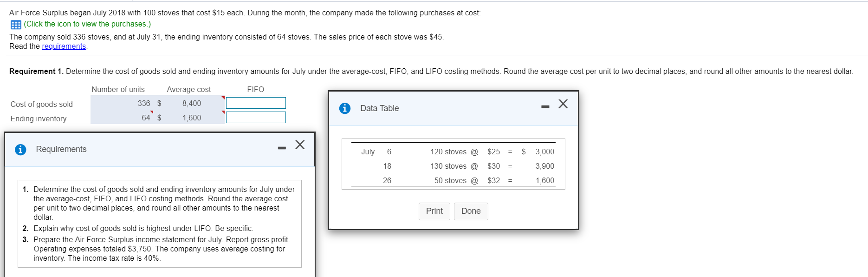
Task: Click the FIFO ending inventory field
Action: pos(256,117)
